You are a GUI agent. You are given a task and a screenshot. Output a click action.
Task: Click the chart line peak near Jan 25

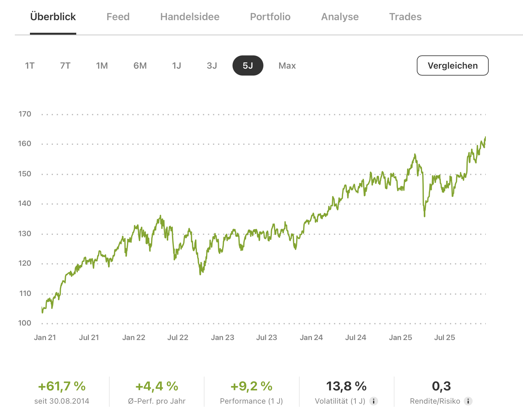point(415,154)
